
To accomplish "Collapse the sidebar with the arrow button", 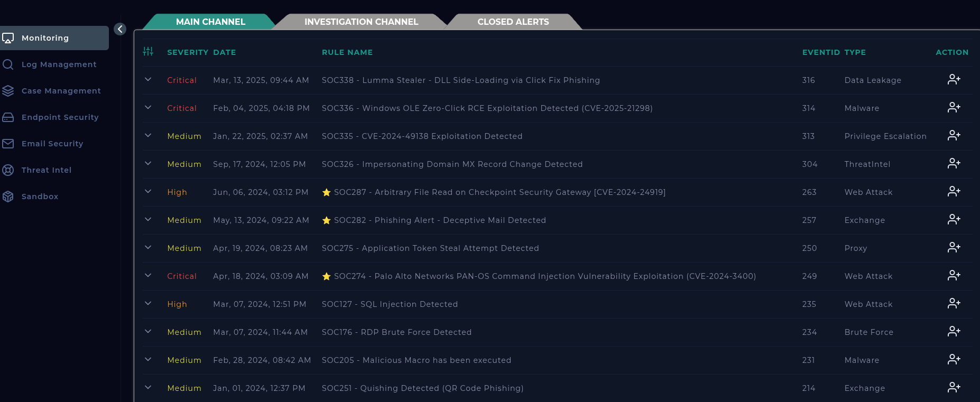I will [120, 29].
